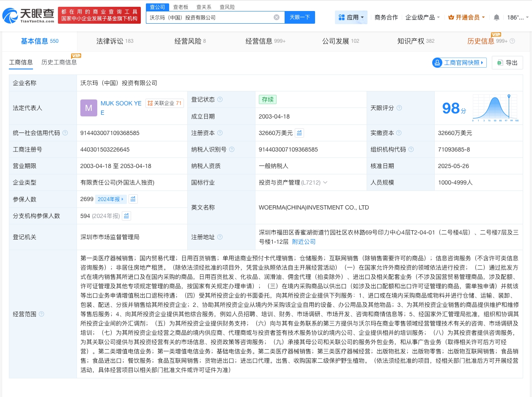The height and width of the screenshot is (397, 532).
Task: Open 工商官网快照 snapshot button
Action: [x=459, y=63]
